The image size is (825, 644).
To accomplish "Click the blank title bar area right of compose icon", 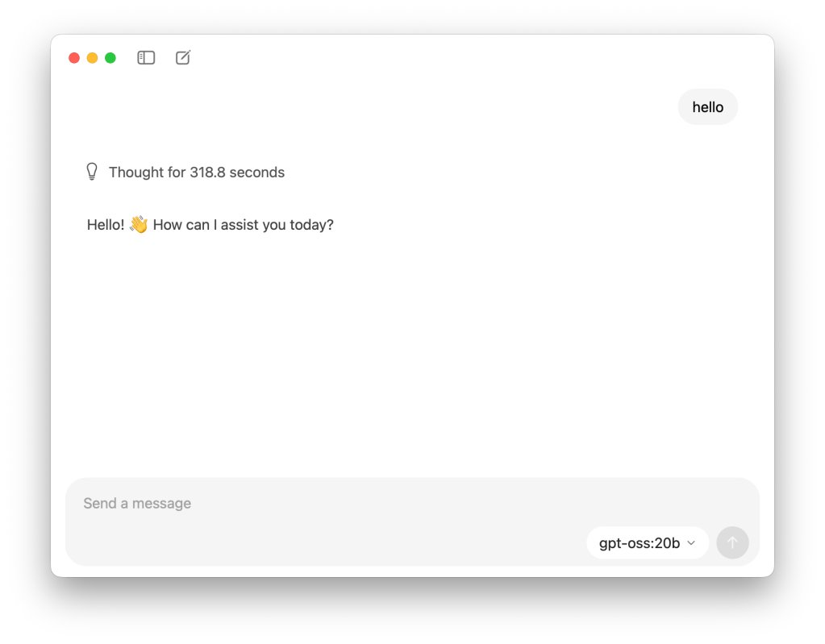I will pyautogui.click(x=473, y=57).
